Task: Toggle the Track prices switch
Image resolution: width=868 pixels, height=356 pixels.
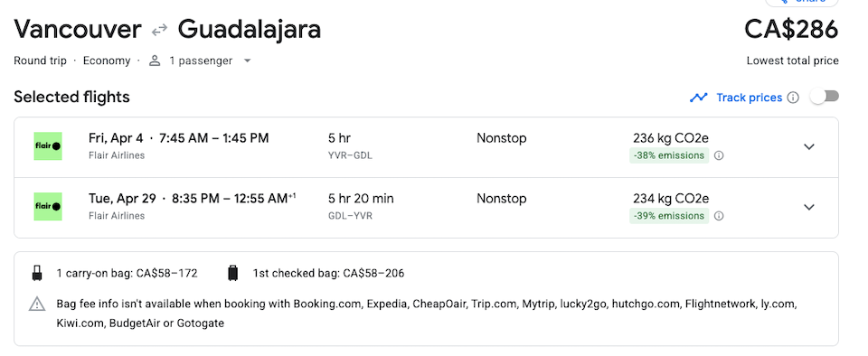Action: tap(825, 97)
